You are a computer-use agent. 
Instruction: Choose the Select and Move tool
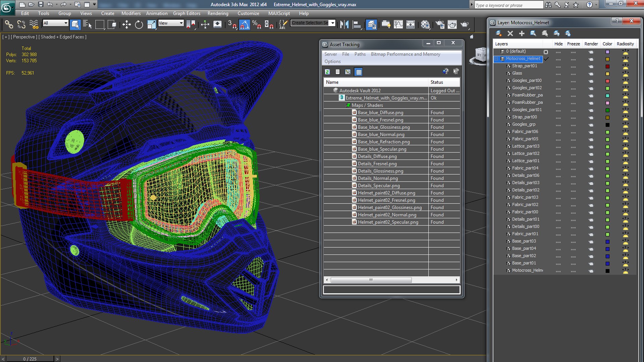[x=126, y=24]
